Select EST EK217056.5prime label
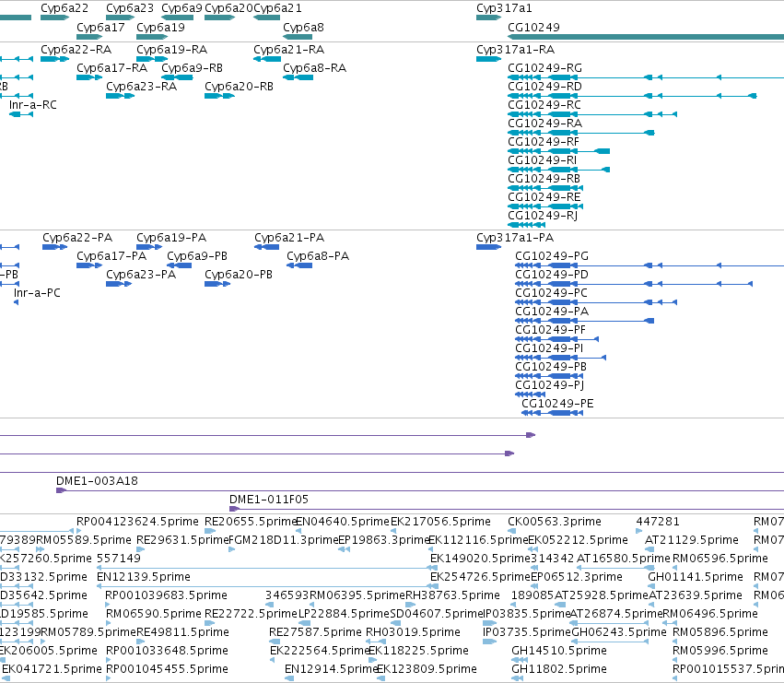The height and width of the screenshot is (683, 784). 440,522
